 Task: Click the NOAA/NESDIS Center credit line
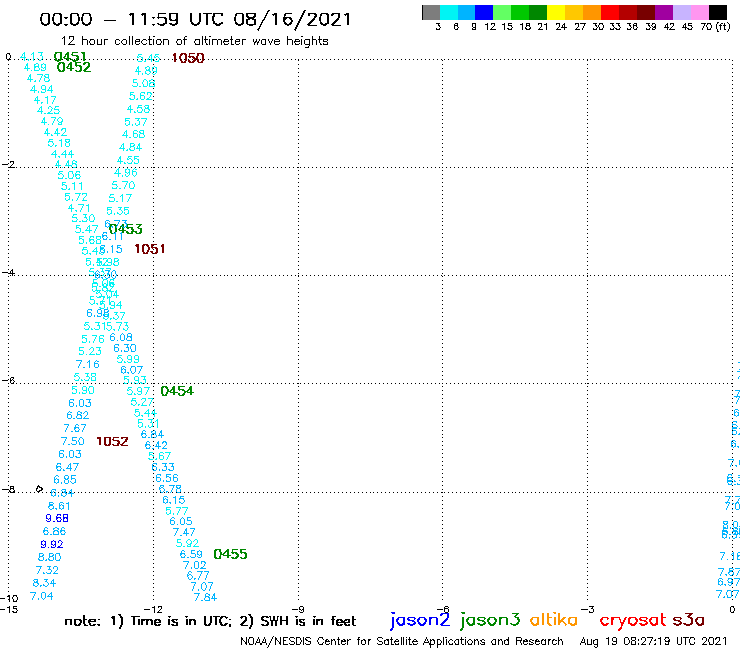pos(402,642)
